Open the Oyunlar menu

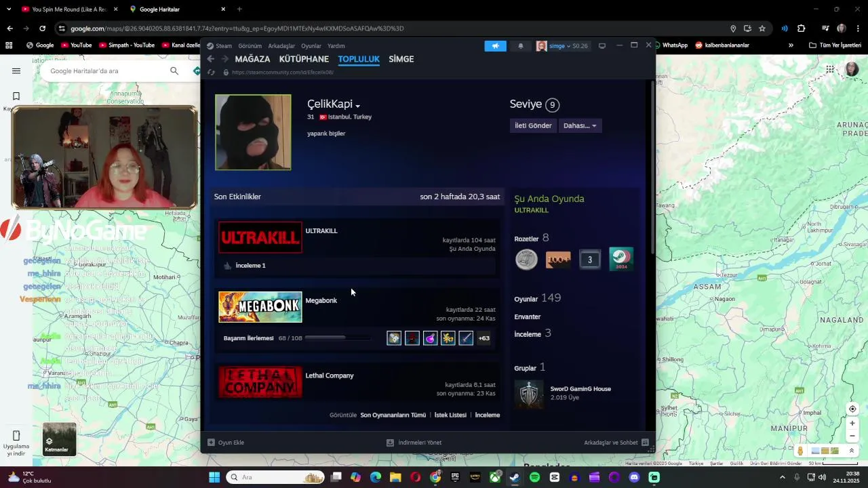[311, 46]
